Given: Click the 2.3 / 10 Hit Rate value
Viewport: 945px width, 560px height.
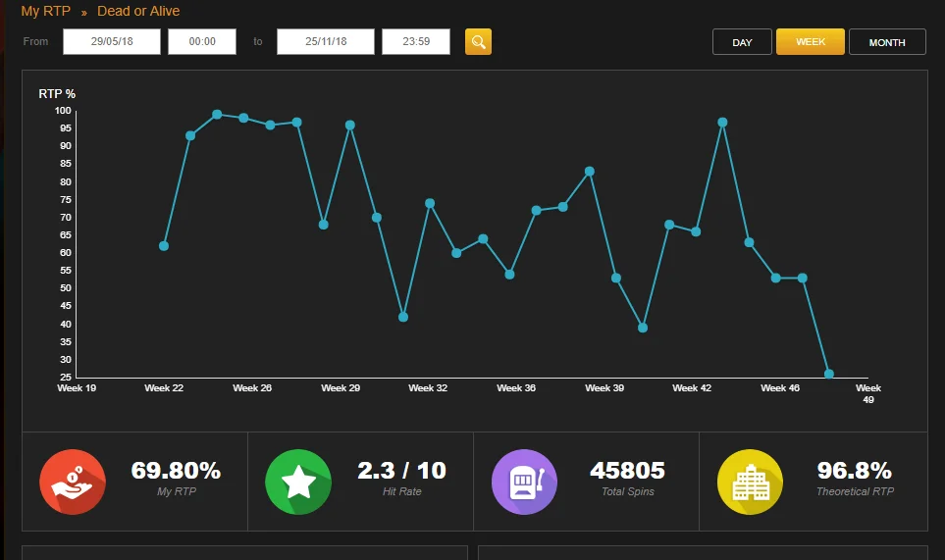Looking at the screenshot, I should tap(402, 471).
